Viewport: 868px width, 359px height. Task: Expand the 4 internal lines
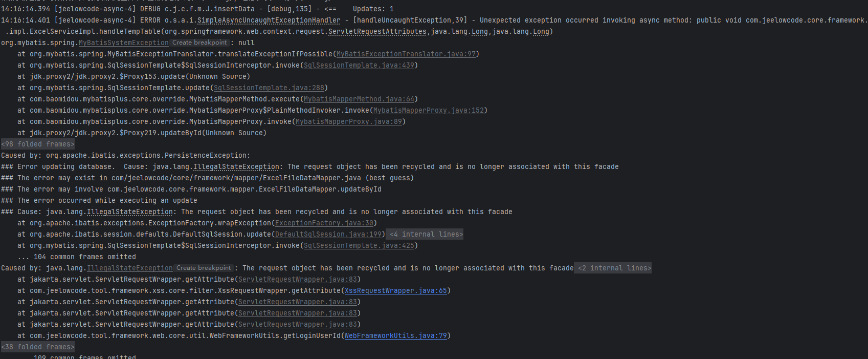pos(426,235)
